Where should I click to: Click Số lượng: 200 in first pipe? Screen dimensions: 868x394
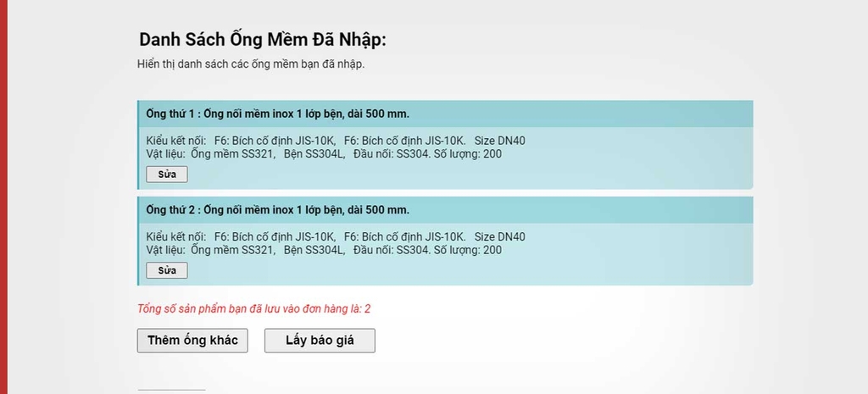point(468,154)
